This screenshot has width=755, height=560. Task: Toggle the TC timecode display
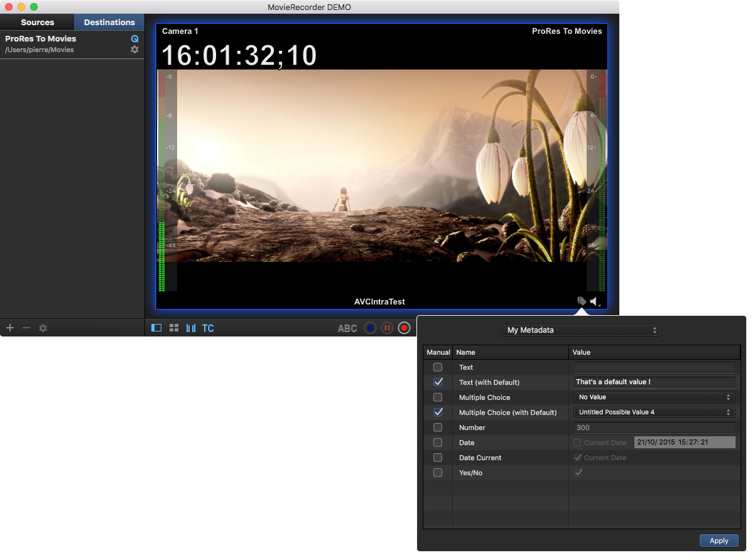(x=208, y=328)
